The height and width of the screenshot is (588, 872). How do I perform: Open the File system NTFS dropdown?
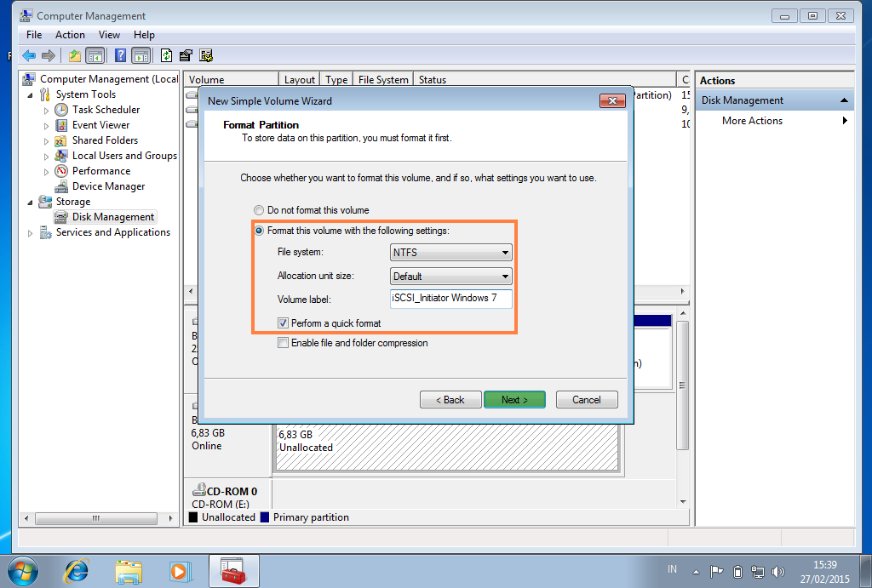pos(451,253)
